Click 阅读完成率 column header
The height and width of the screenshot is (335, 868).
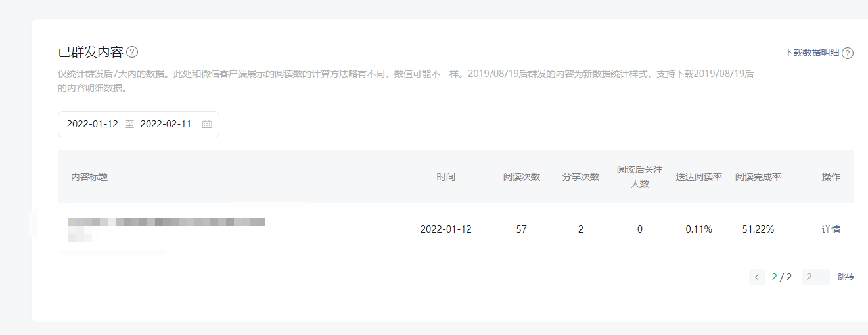[x=758, y=177]
